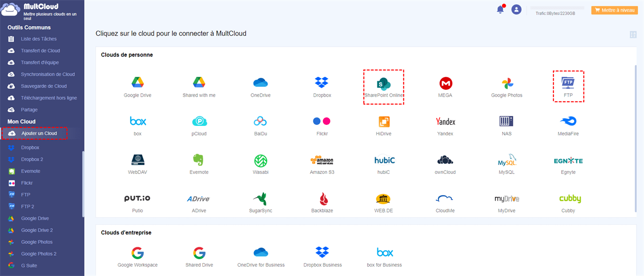Image resolution: width=644 pixels, height=276 pixels.
Task: Select the MyDrive cloud icon
Action: pos(507,199)
